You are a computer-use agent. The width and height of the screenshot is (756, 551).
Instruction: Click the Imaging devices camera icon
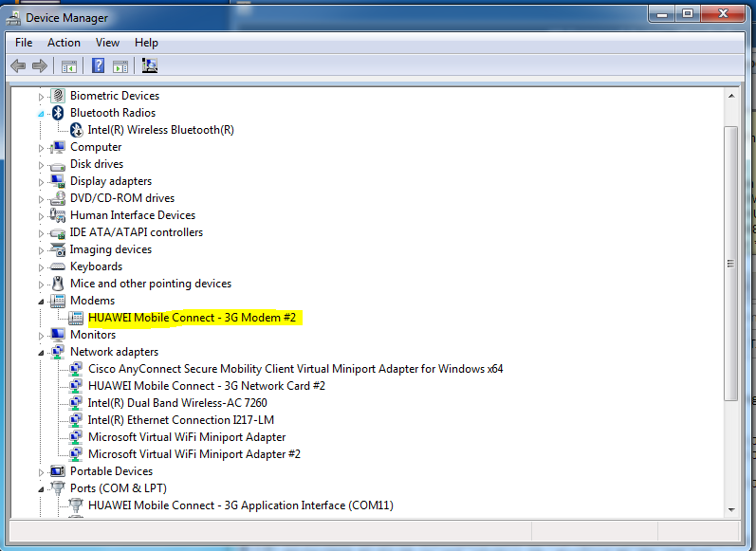click(x=58, y=249)
